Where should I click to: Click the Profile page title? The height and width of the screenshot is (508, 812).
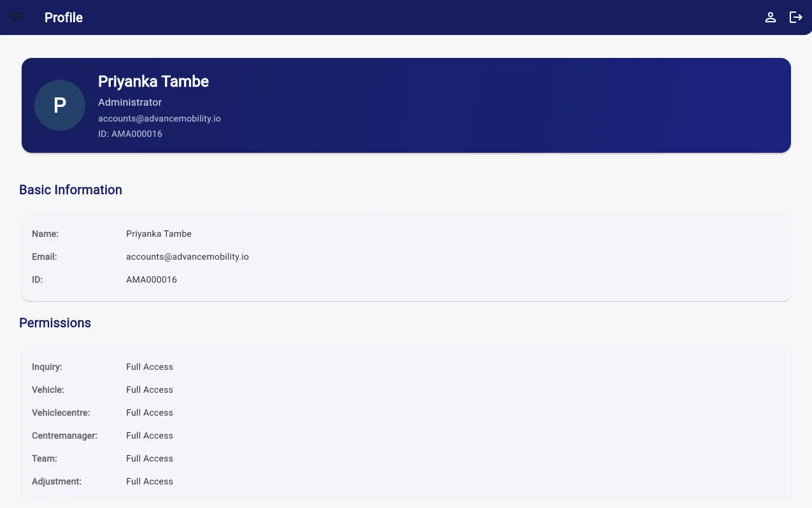pos(64,17)
